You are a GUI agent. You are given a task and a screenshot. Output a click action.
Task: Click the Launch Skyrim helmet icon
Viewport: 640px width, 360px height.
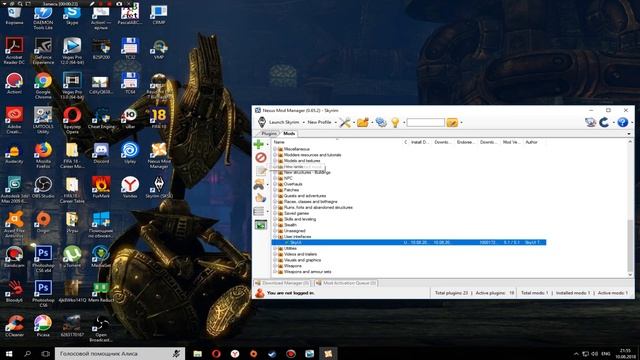click(x=262, y=122)
